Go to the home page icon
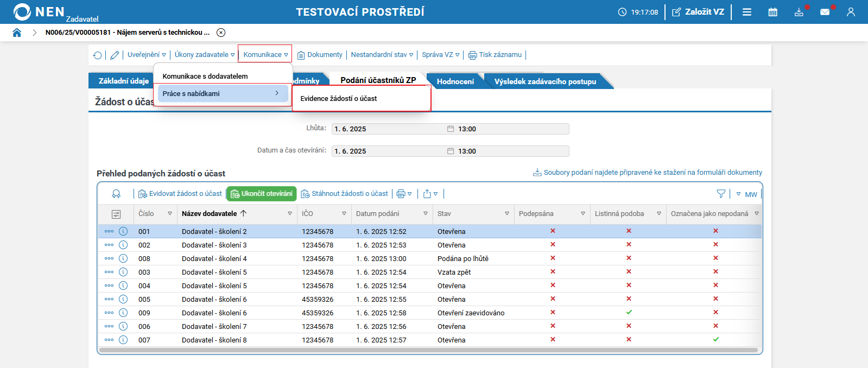The width and height of the screenshot is (868, 368). pos(17,33)
